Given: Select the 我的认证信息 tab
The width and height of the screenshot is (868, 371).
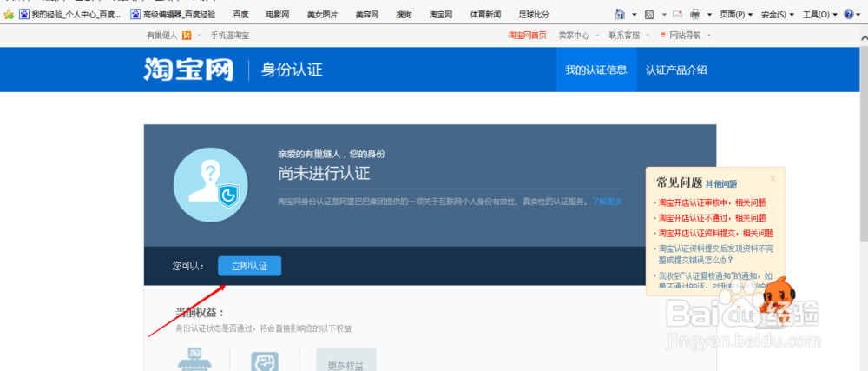Looking at the screenshot, I should 596,70.
